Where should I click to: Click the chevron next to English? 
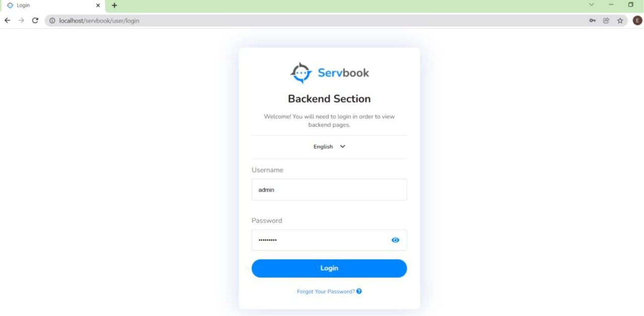[343, 147]
